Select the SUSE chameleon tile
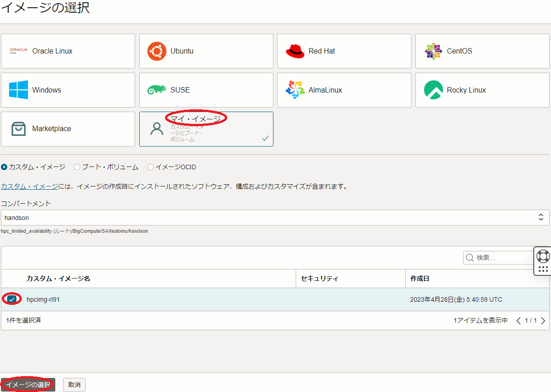The width and height of the screenshot is (551, 392). pos(206,90)
